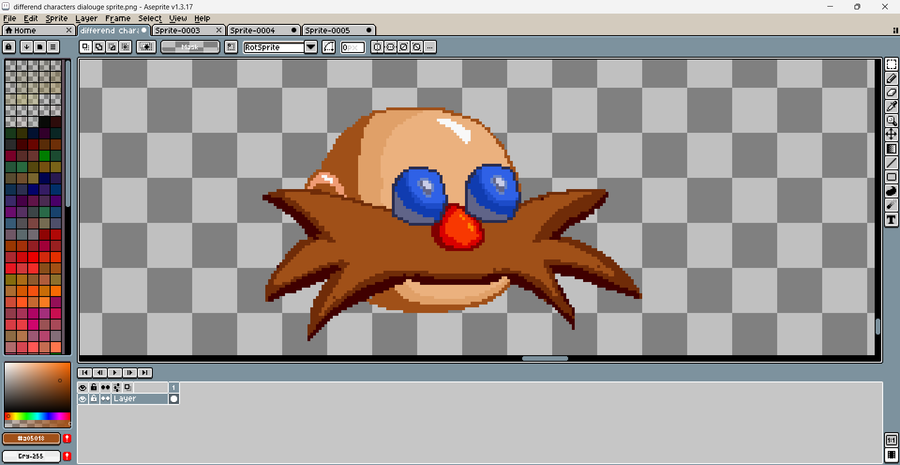Screen dimensions: 900x465
Task: Select the Text tool
Action: click(x=891, y=219)
